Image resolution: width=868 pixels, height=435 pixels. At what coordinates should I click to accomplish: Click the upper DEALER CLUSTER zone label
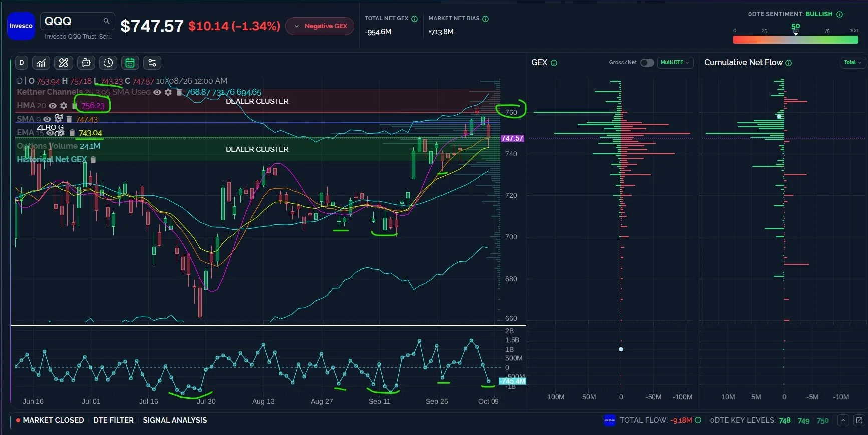(257, 101)
